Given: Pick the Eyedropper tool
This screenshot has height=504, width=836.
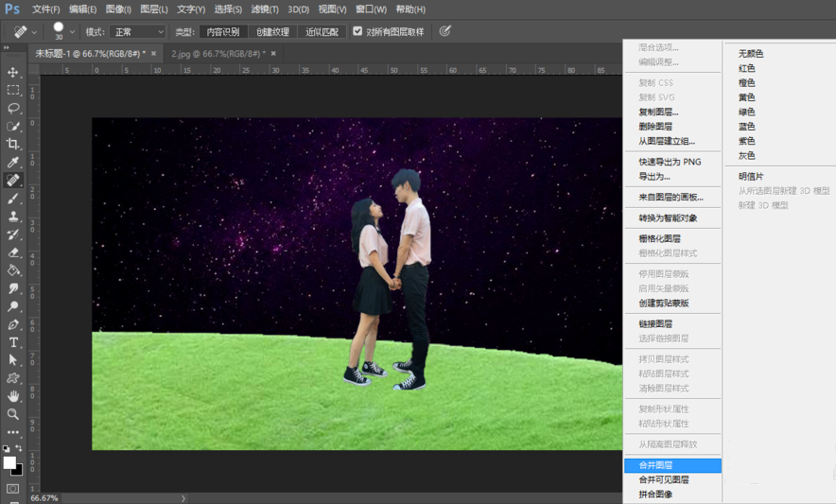Looking at the screenshot, I should [x=13, y=162].
